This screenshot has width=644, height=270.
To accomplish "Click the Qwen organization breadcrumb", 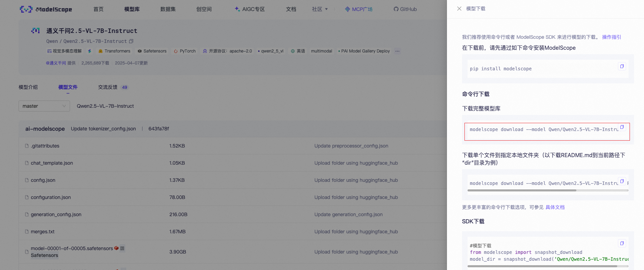I will (52, 41).
